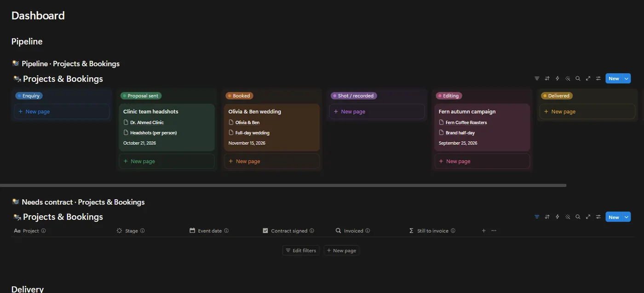Open the Dr. Ahmed Clinic relation link
The image size is (644, 293).
(147, 122)
